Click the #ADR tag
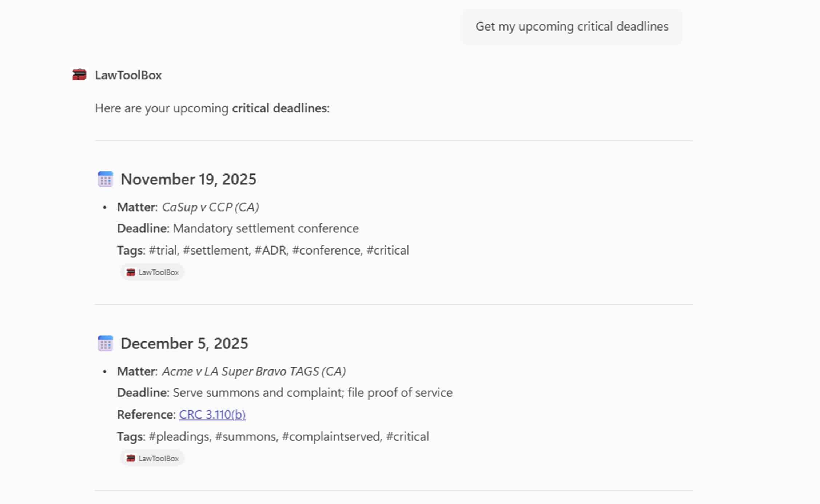This screenshot has width=820, height=504. coord(271,250)
